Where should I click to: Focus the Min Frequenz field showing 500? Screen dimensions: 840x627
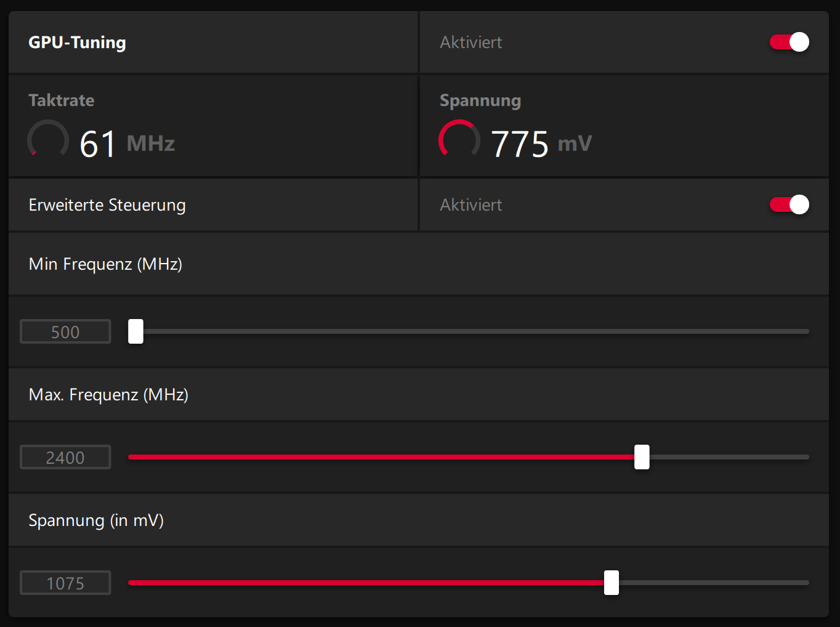pos(65,332)
